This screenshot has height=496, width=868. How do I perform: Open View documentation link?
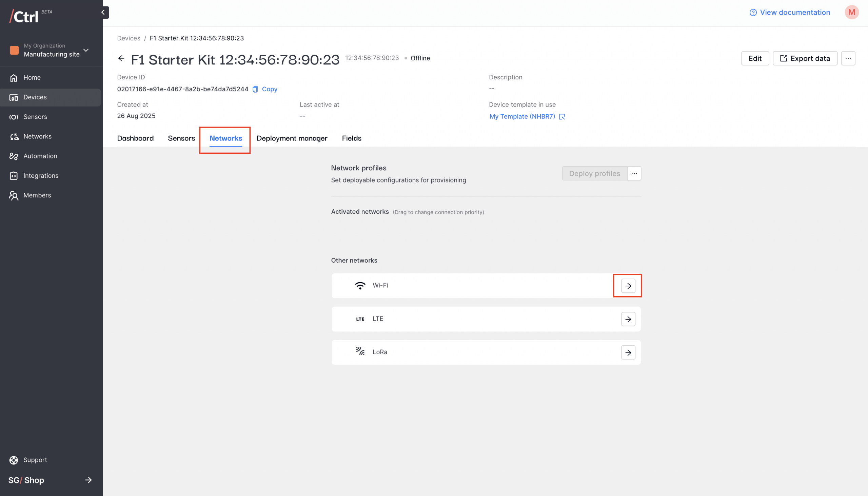point(790,12)
